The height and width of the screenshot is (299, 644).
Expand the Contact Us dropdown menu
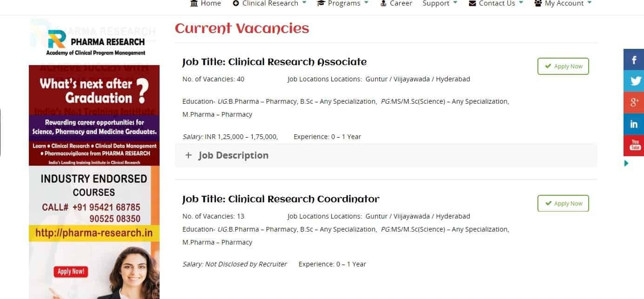click(496, 4)
